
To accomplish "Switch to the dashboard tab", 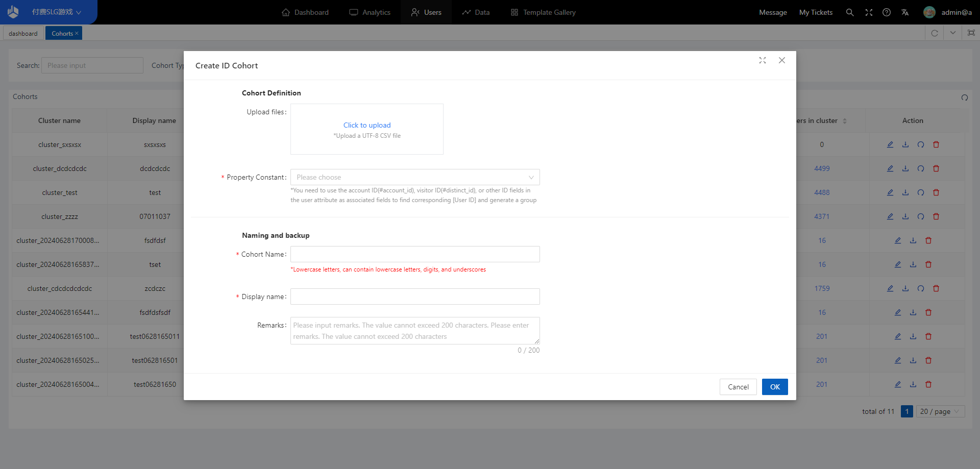I will point(23,34).
